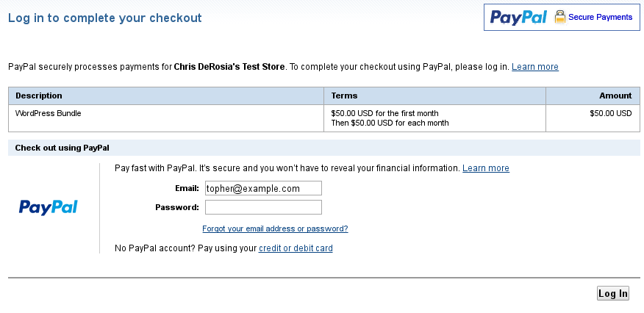
Task: Click the PayPal logo in top-right box
Action: point(518,17)
